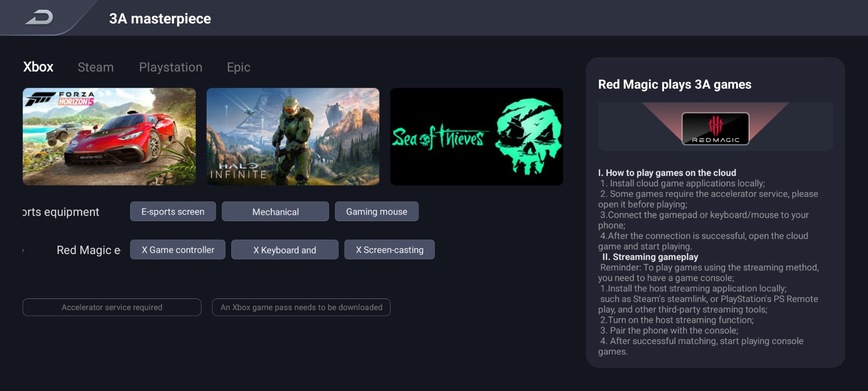Click the 'Red Magic e' row label

coord(89,250)
